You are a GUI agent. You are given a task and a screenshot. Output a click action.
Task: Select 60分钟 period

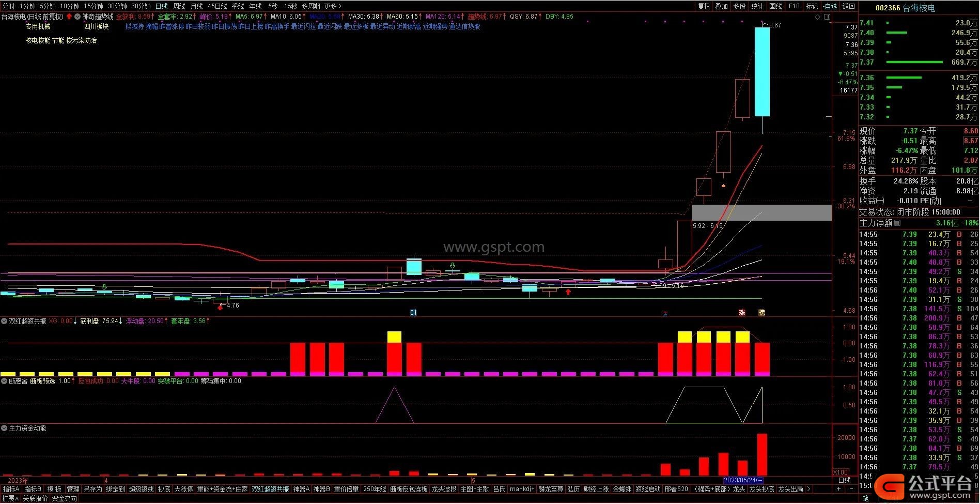pos(141,6)
